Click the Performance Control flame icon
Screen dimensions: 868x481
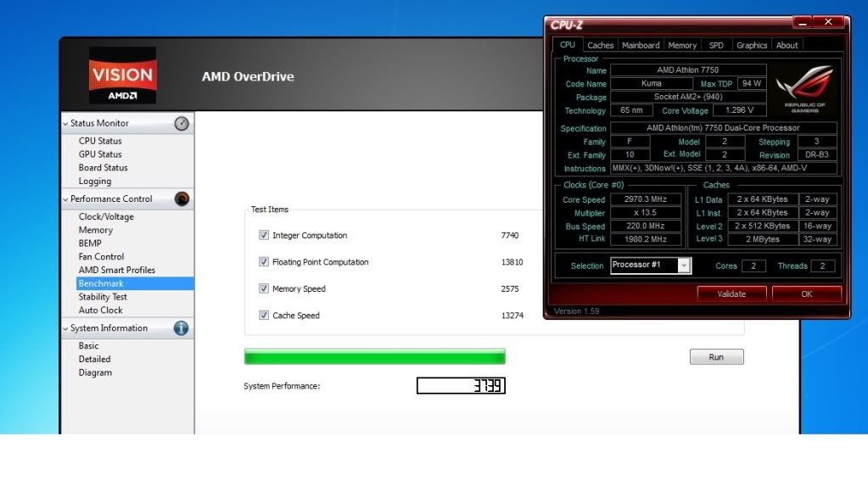tap(182, 199)
